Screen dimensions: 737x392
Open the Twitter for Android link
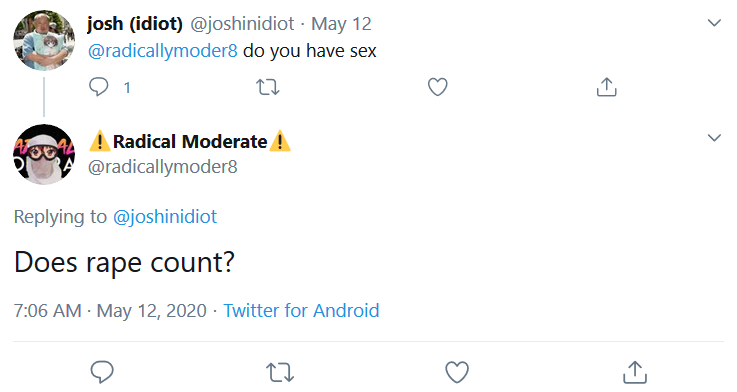301,311
